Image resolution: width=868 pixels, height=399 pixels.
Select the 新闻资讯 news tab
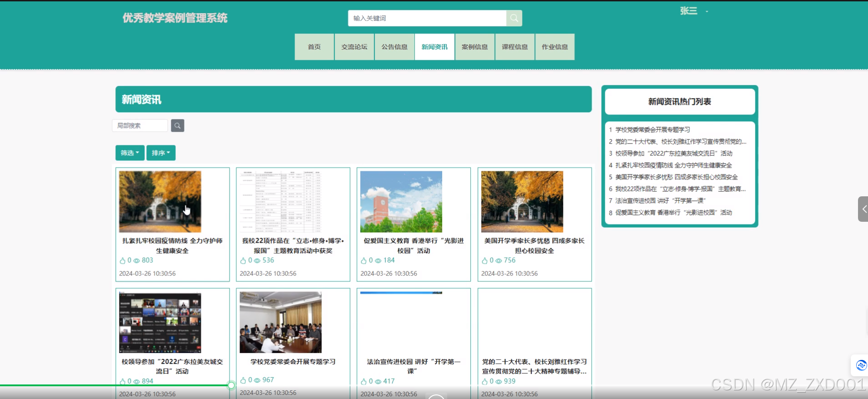coord(434,47)
